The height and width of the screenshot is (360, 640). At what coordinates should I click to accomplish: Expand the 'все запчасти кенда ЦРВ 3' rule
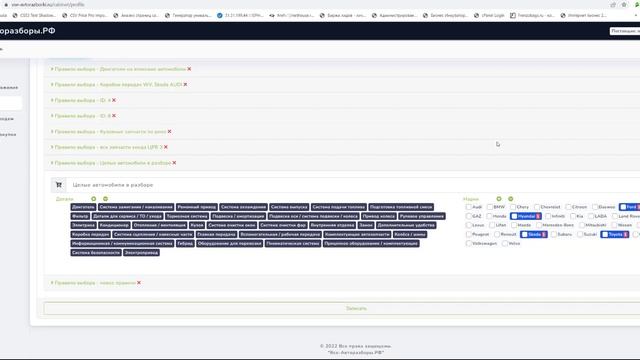click(107, 147)
